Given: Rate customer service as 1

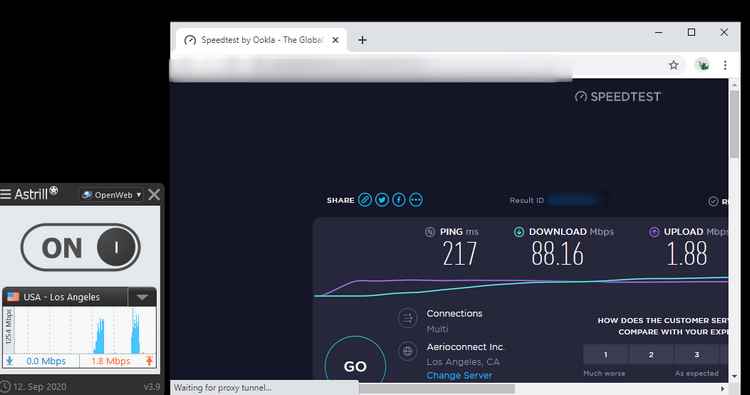Looking at the screenshot, I should [605, 355].
